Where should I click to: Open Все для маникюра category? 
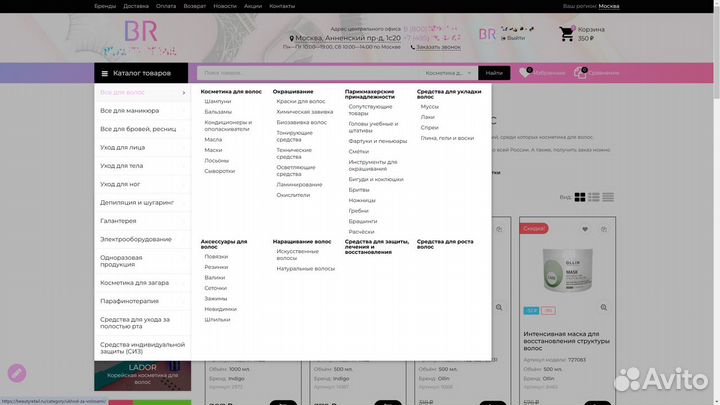[x=142, y=111]
